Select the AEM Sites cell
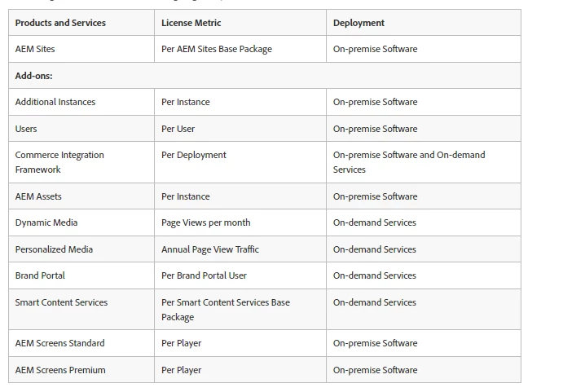The image size is (563, 392). tap(81, 49)
